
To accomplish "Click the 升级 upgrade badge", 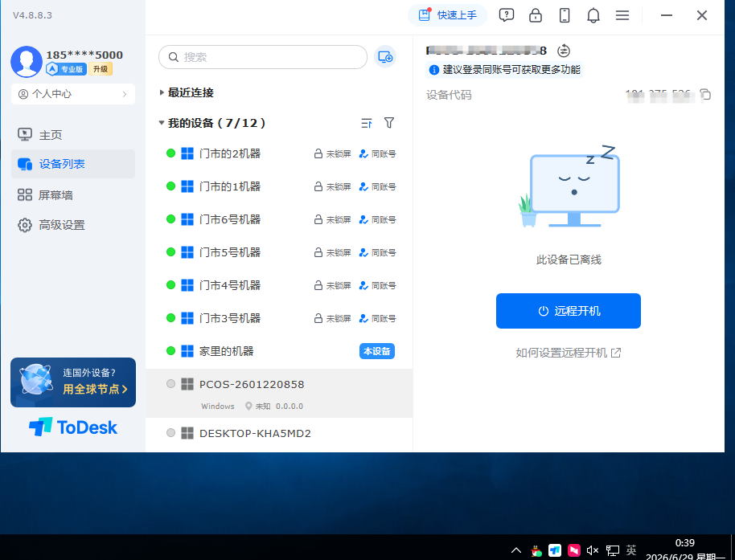I will click(x=101, y=69).
